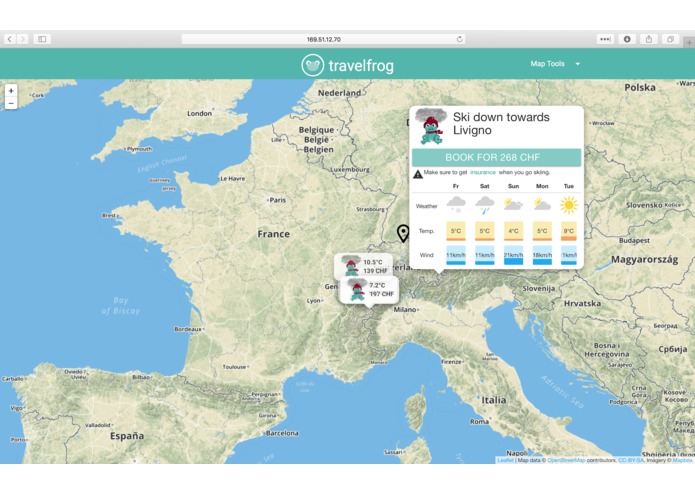Go back with the browser back arrow

click(x=10, y=39)
